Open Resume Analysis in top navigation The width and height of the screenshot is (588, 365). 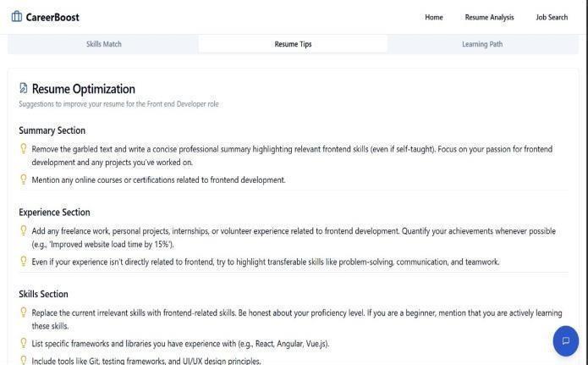click(489, 17)
